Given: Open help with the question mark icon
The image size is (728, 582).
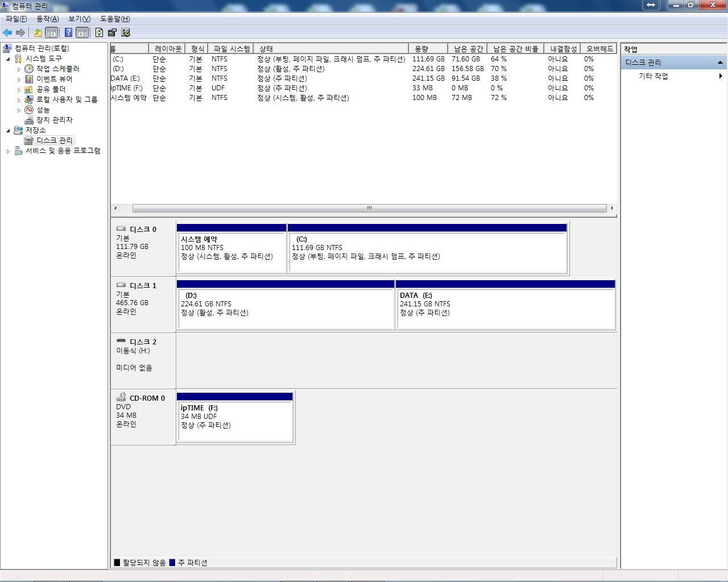Looking at the screenshot, I should tap(68, 33).
